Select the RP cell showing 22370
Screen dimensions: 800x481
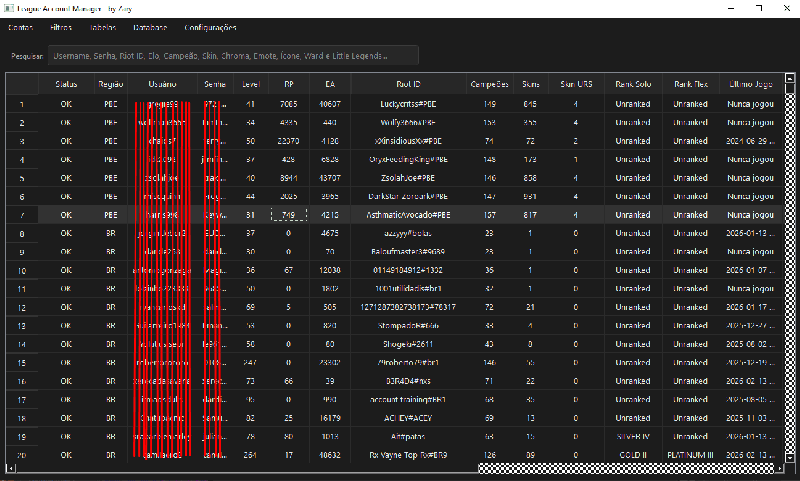pos(288,141)
